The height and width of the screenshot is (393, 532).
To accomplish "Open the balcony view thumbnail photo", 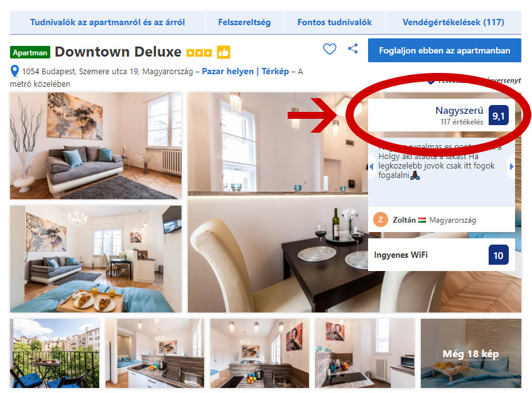I will point(56,353).
